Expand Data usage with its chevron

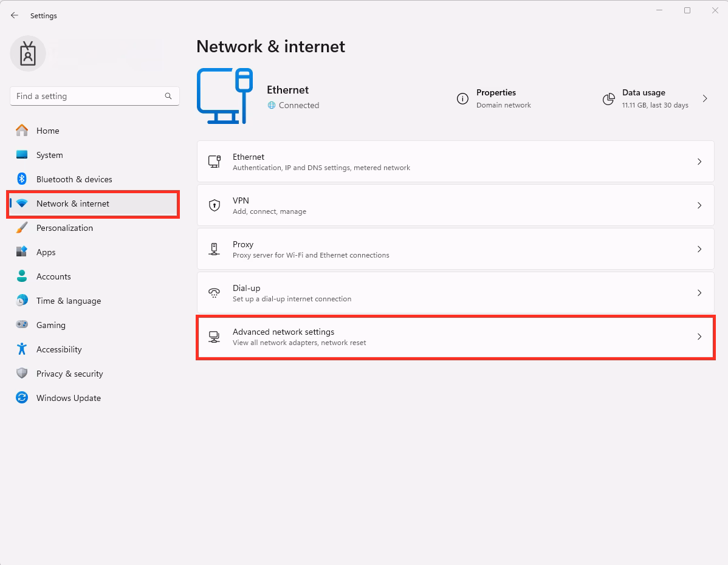tap(705, 98)
